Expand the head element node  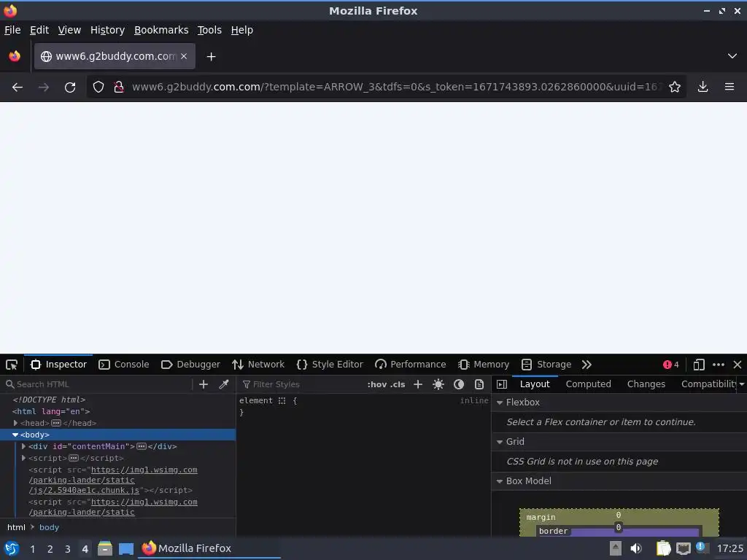15,423
